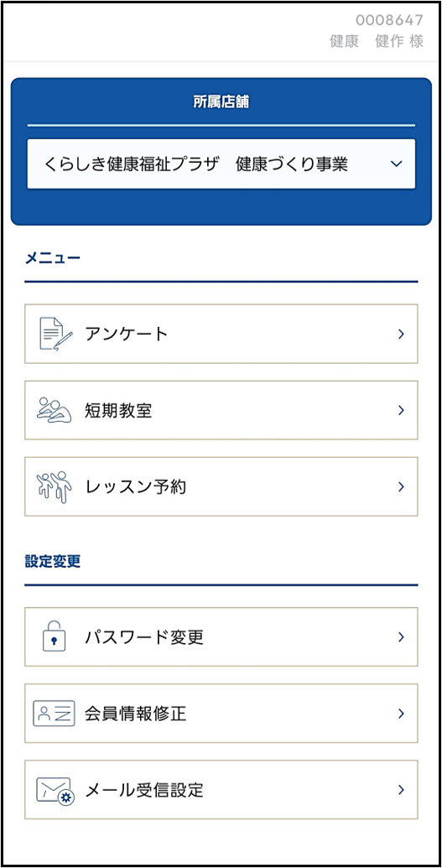Click the パスワード変更 padlock icon
This screenshot has width=442, height=868.
[x=55, y=637]
